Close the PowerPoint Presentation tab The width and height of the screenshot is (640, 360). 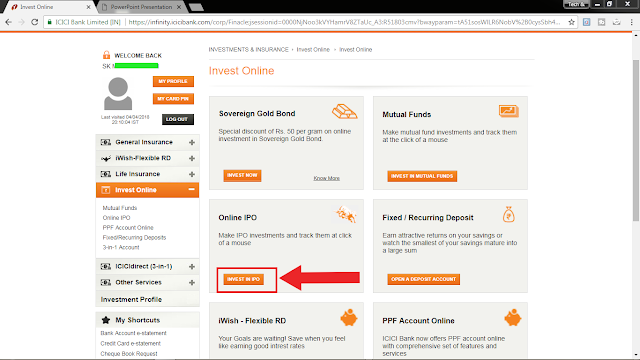tap(179, 7)
